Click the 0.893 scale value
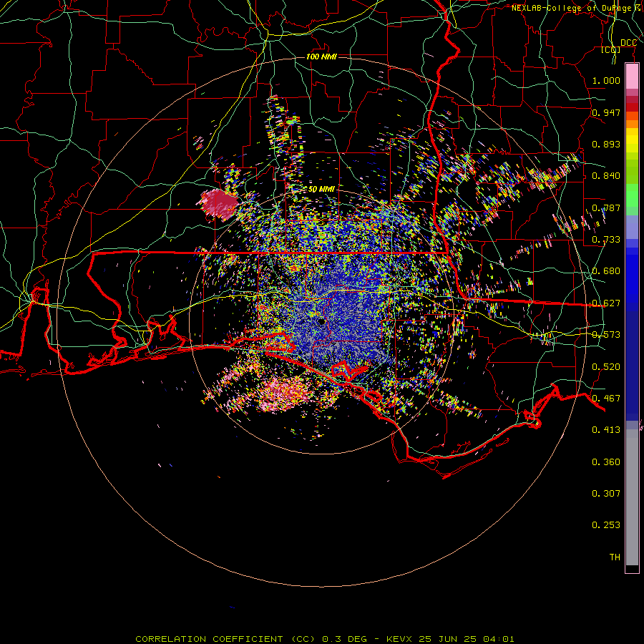 pyautogui.click(x=606, y=144)
